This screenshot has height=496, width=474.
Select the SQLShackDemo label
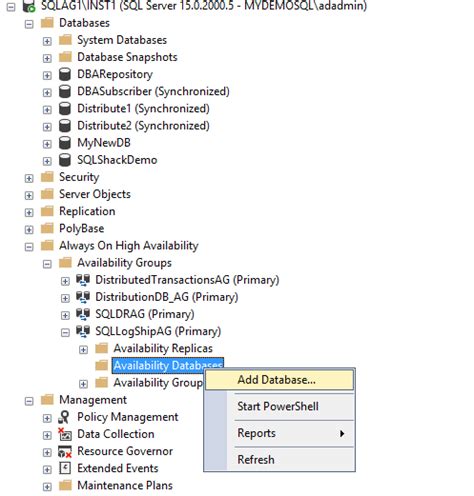click(x=117, y=160)
